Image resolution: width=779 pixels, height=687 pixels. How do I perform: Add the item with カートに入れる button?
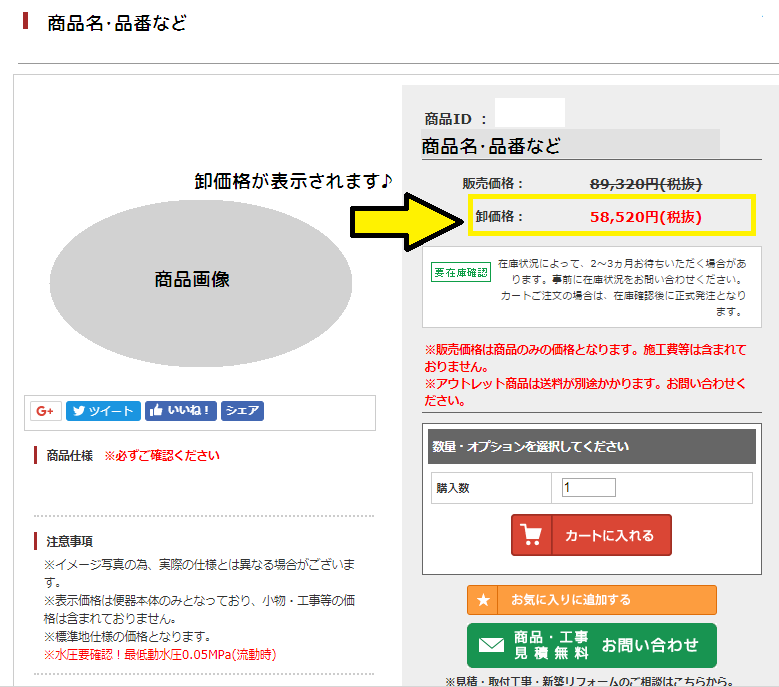tap(591, 535)
